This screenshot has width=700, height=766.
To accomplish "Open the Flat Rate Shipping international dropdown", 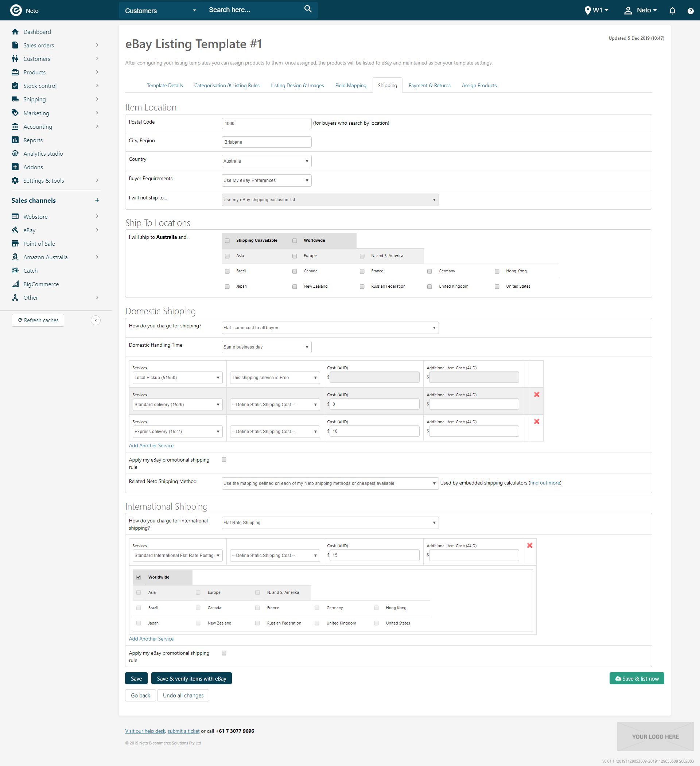I will 330,523.
